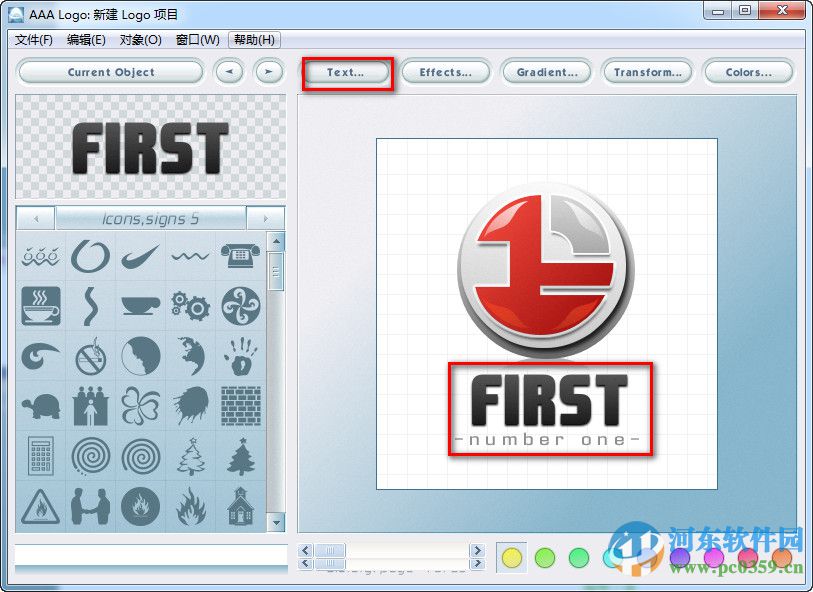Select the swoosh check-mark shape icon

click(x=140, y=257)
